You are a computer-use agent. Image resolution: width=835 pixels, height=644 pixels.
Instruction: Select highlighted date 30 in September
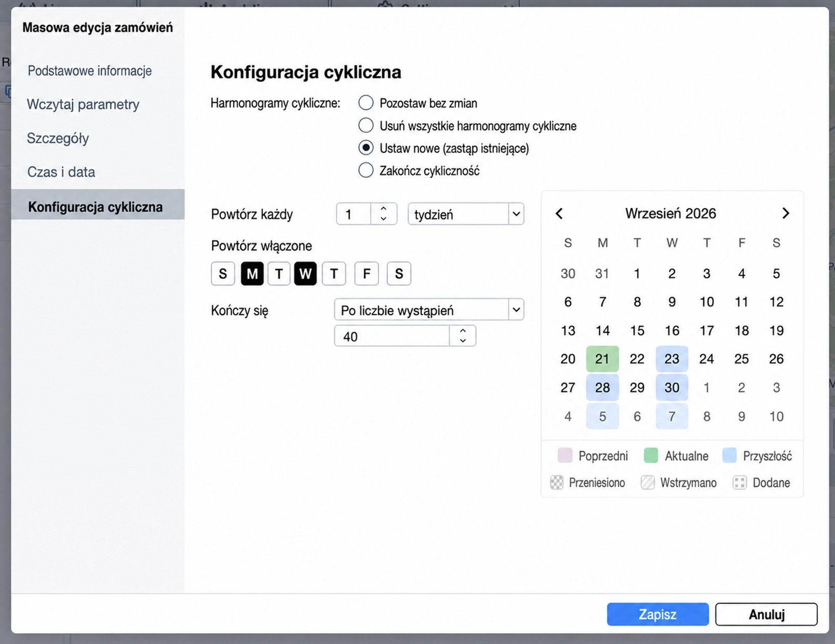tap(672, 387)
